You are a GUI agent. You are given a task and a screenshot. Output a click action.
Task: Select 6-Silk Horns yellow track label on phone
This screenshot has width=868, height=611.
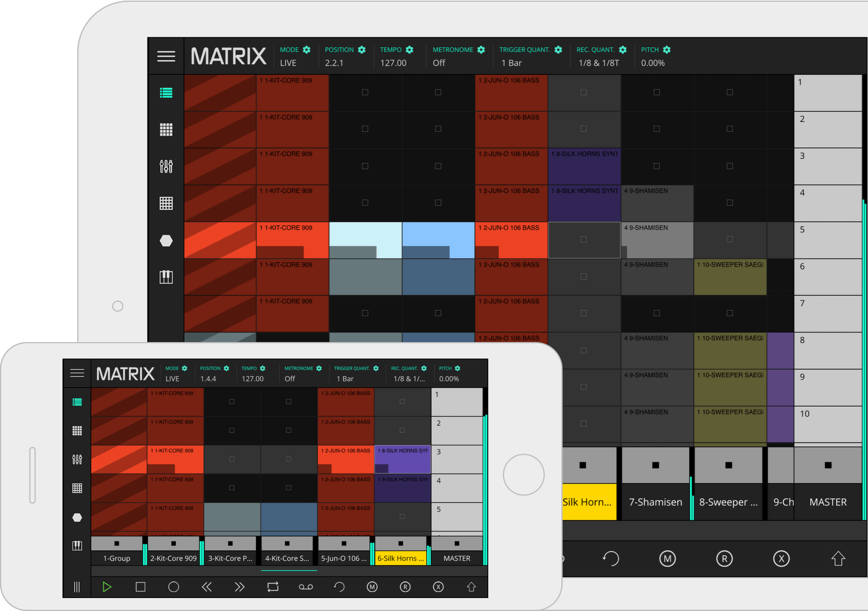click(401, 558)
